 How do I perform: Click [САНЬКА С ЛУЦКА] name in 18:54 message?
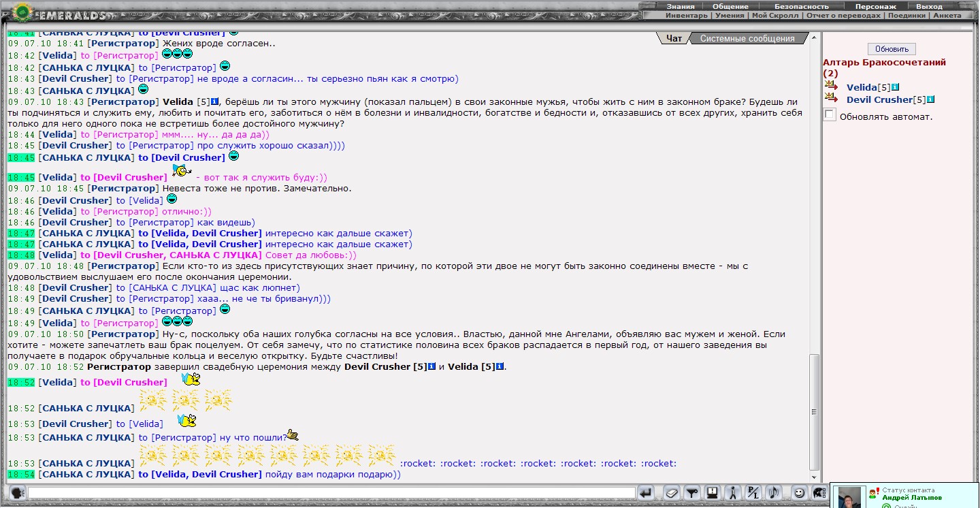tap(86, 474)
